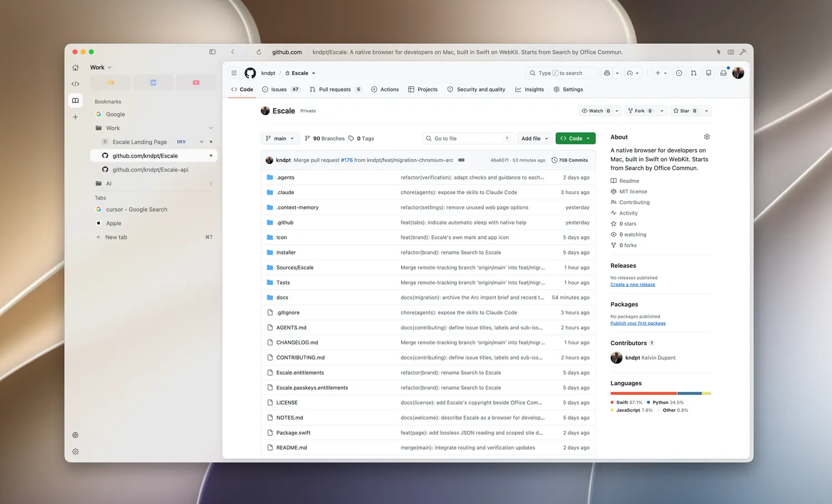This screenshot has height=504, width=832.
Task: Open the Security and quality tab
Action: coord(476,89)
